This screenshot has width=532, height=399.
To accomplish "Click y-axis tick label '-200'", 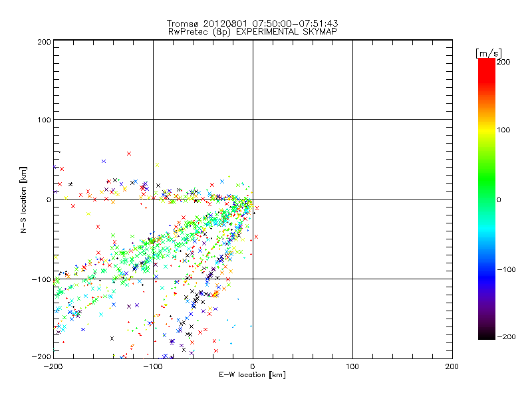I will (x=41, y=357).
